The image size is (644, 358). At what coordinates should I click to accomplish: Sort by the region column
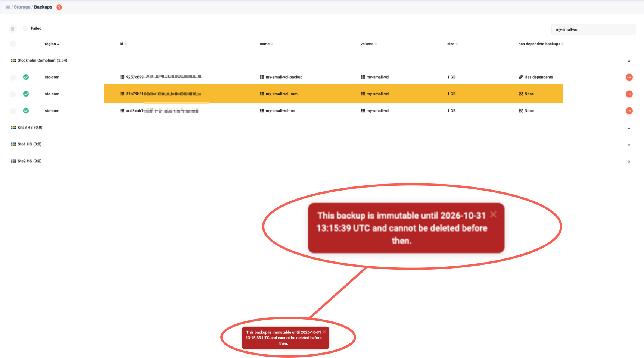pos(52,44)
